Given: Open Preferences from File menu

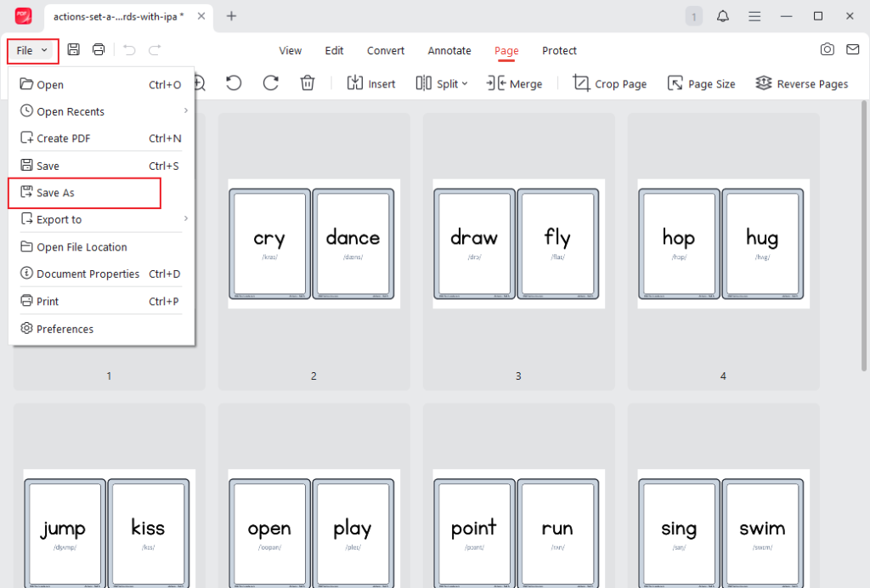Looking at the screenshot, I should click(101, 329).
